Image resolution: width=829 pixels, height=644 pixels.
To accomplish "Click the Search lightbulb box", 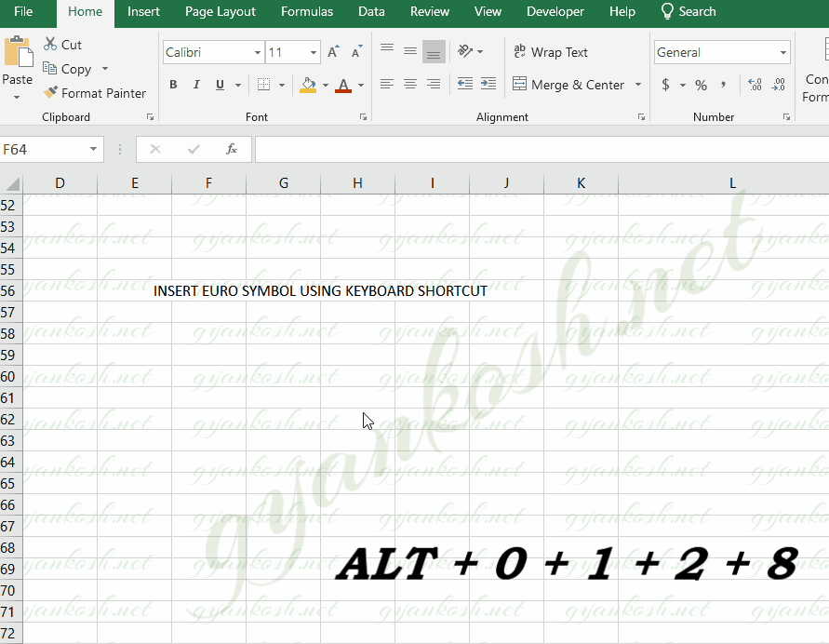I will click(689, 11).
